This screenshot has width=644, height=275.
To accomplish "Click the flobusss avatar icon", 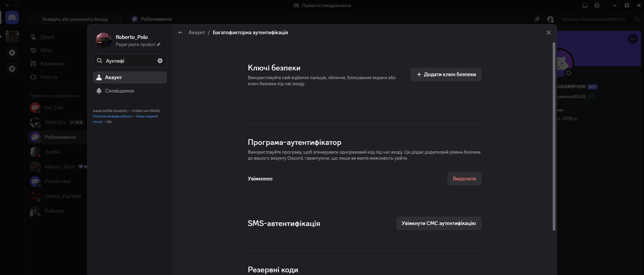I will tap(35, 211).
